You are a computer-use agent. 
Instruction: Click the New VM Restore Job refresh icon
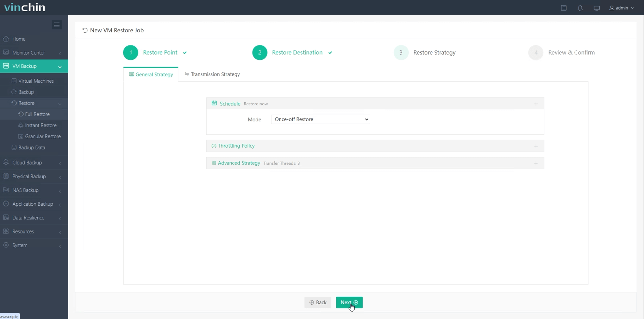point(85,30)
